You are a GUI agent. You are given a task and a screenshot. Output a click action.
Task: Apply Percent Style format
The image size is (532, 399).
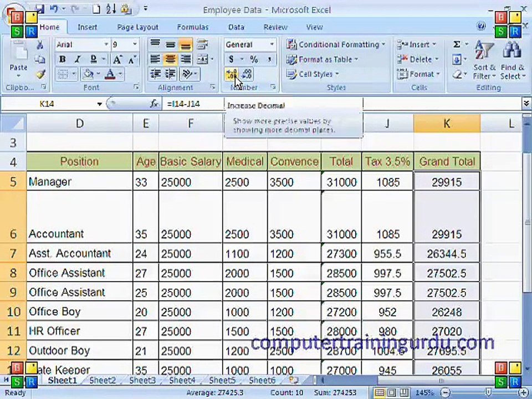(x=254, y=59)
